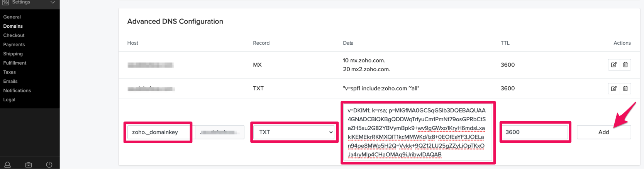The width and height of the screenshot is (644, 169).
Task: Open the Legal settings link
Action: coord(9,100)
